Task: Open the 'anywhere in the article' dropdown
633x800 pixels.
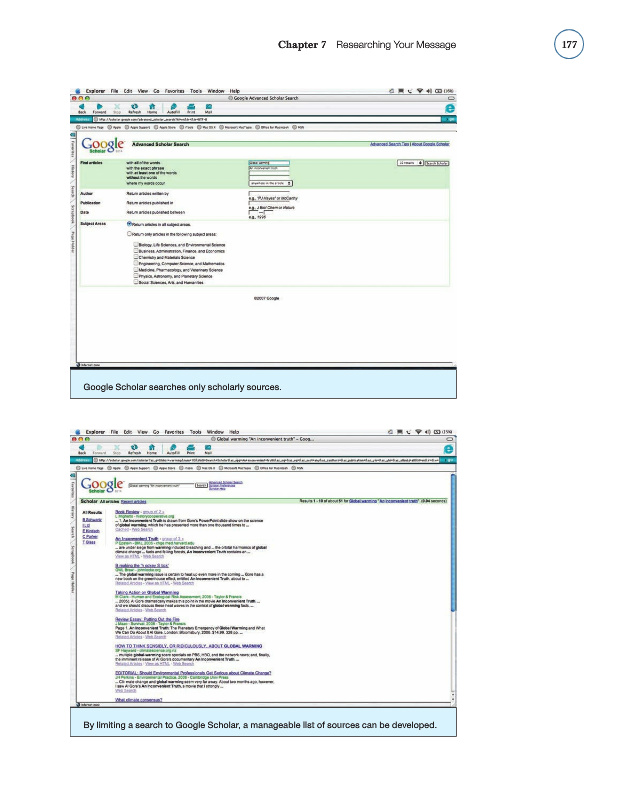Action: [270, 184]
